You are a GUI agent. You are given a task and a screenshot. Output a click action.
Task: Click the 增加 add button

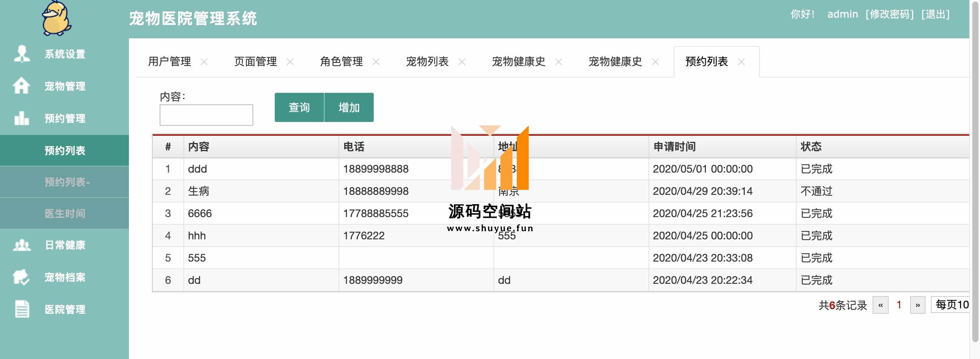click(x=349, y=107)
